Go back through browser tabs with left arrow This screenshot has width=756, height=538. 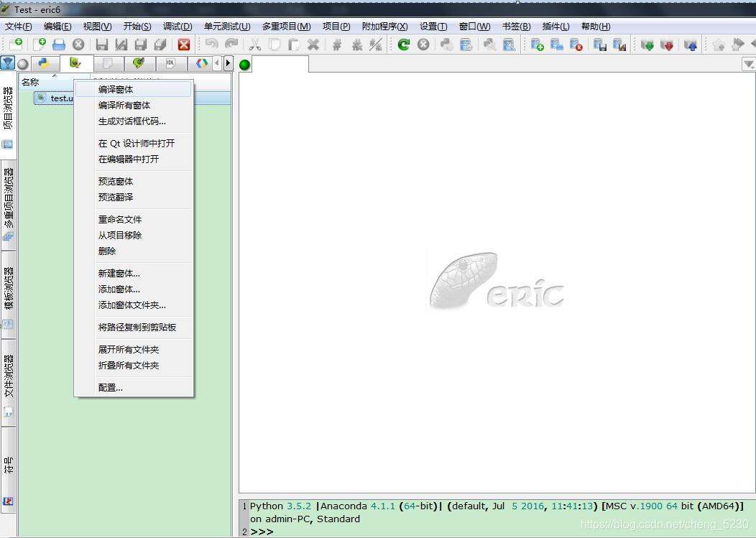217,63
